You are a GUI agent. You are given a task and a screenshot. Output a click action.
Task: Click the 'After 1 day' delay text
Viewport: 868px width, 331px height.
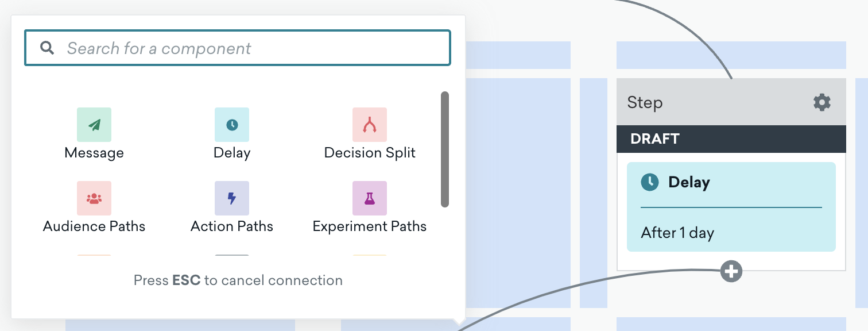pyautogui.click(x=677, y=233)
